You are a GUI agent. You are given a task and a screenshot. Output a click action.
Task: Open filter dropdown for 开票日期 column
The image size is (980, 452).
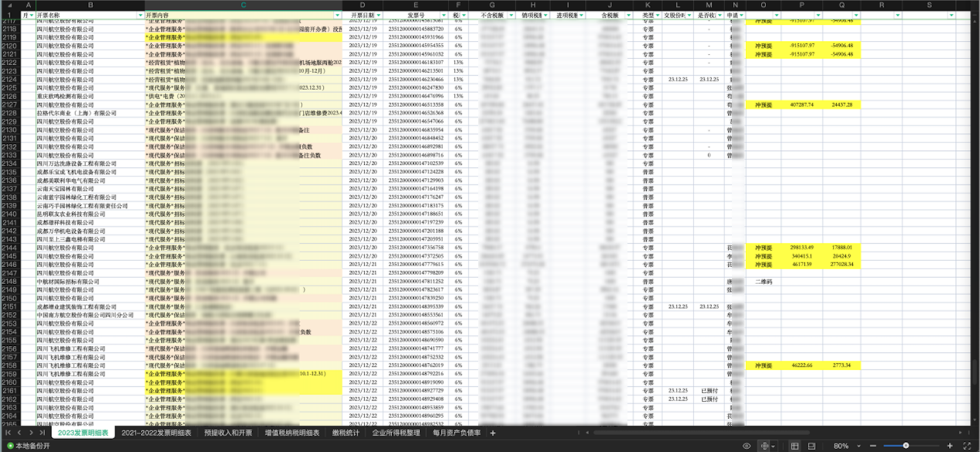click(380, 15)
